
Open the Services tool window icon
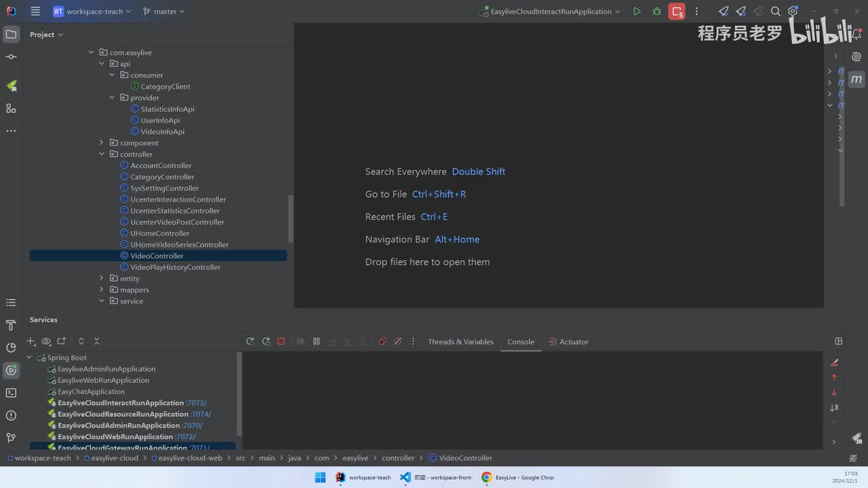11,370
